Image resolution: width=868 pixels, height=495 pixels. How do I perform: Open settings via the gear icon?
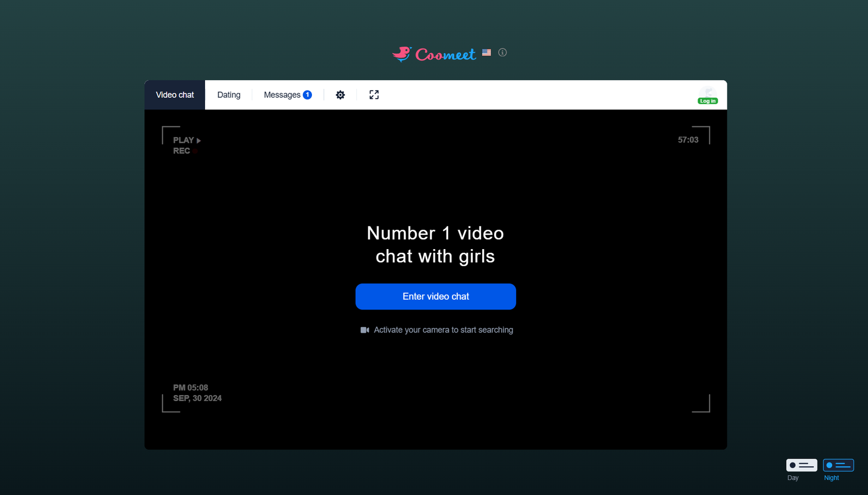tap(340, 95)
